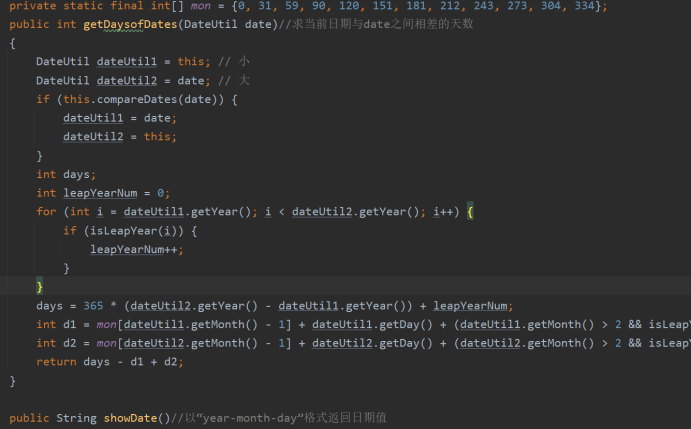Click the leapYearNum++ statement
Image resolution: width=691 pixels, height=429 pixels.
point(137,250)
